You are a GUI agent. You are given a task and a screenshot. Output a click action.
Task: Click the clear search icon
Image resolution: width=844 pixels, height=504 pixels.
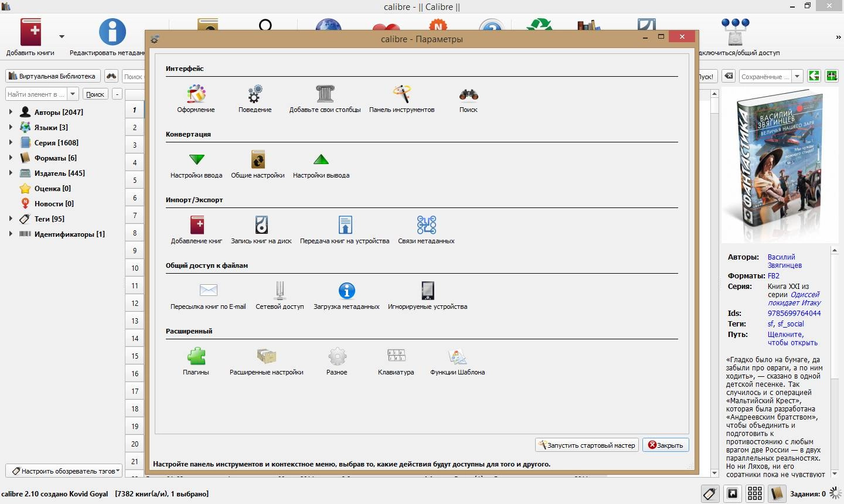click(728, 76)
